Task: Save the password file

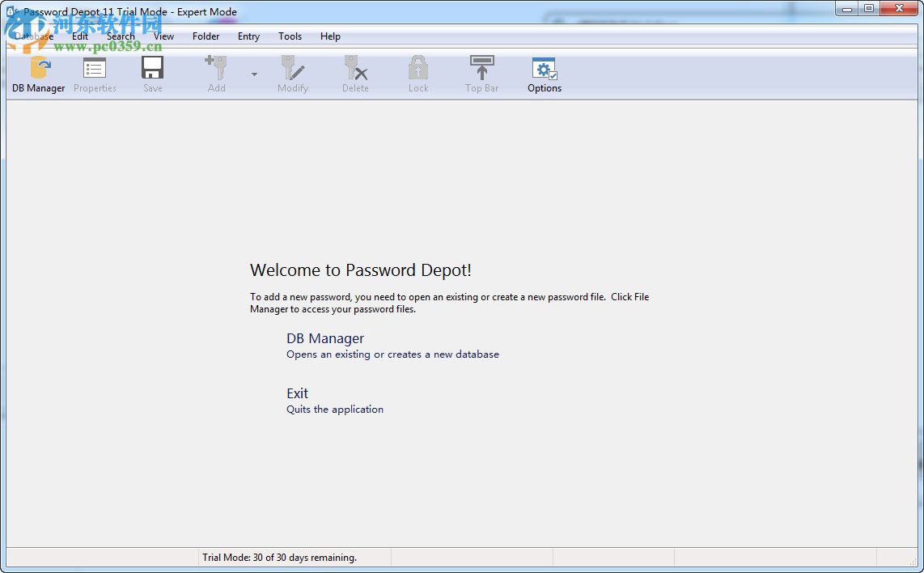Action: pyautogui.click(x=152, y=73)
